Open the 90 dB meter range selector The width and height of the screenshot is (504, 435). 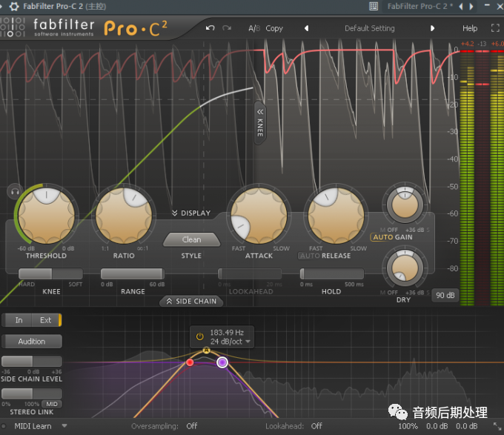click(445, 295)
